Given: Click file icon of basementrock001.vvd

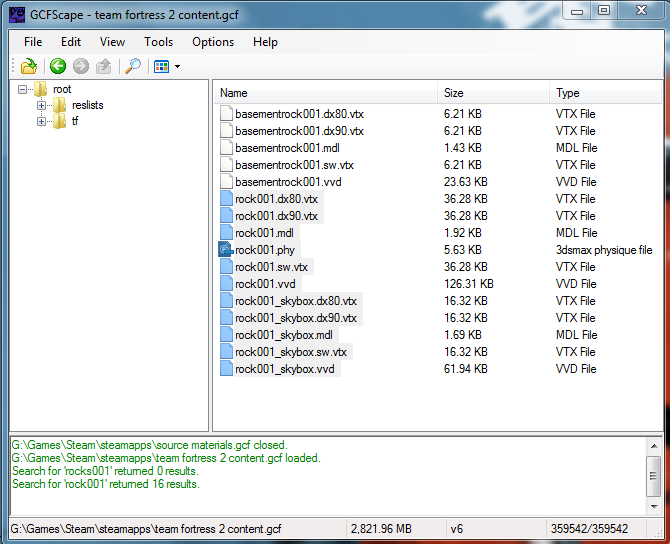Looking at the screenshot, I should [226, 182].
